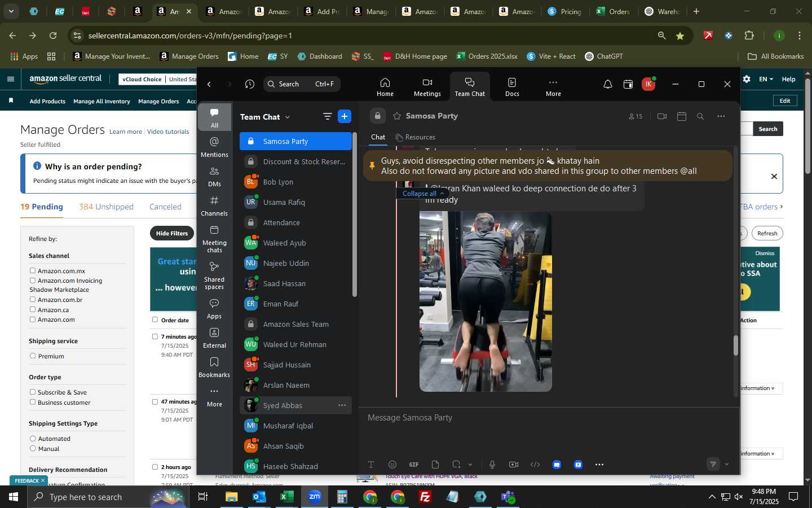This screenshot has width=812, height=508.
Task: Start video meeting in Samosa Party
Action: pyautogui.click(x=662, y=116)
